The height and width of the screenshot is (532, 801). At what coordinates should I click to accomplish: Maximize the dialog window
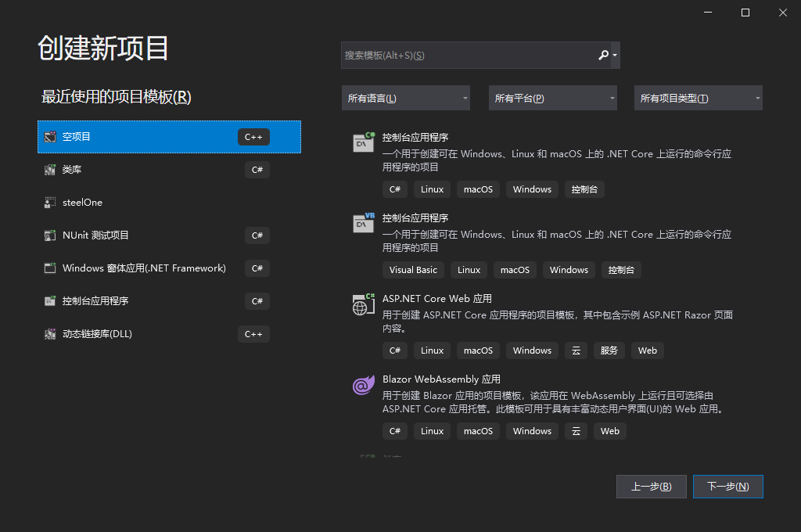(745, 13)
